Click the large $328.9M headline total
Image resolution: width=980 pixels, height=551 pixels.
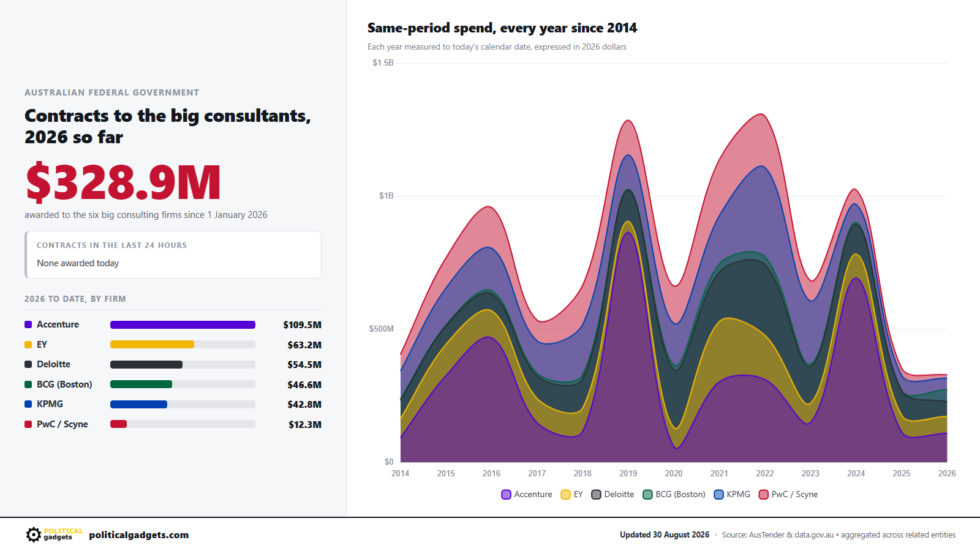point(123,182)
